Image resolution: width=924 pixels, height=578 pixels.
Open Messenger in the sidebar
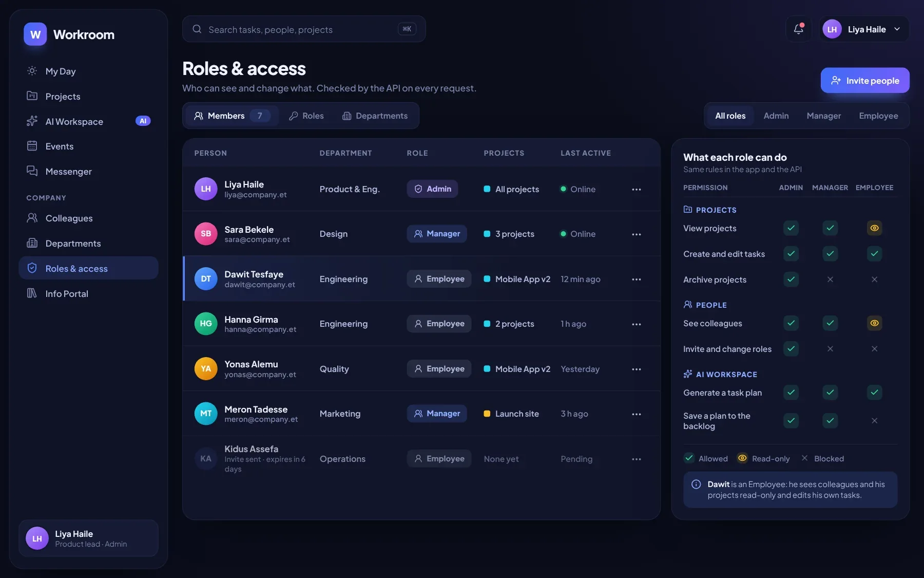(x=88, y=172)
